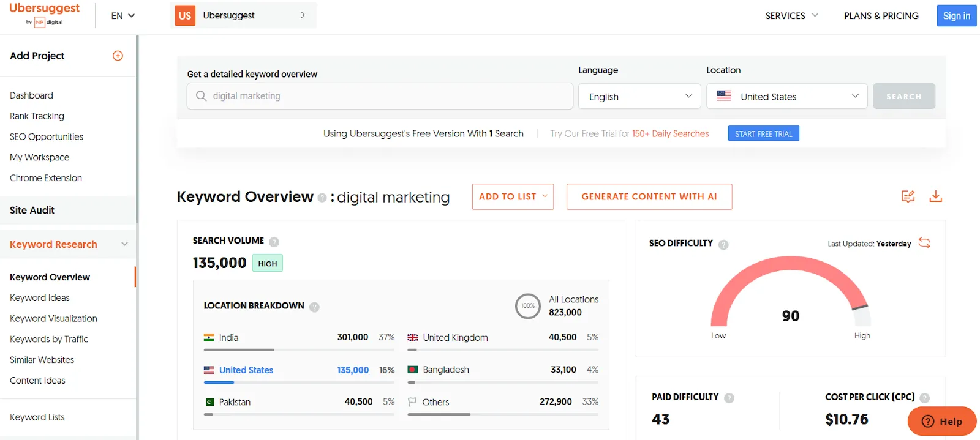Click the search magnifier icon in keyword field
The height and width of the screenshot is (440, 980).
[x=201, y=96]
